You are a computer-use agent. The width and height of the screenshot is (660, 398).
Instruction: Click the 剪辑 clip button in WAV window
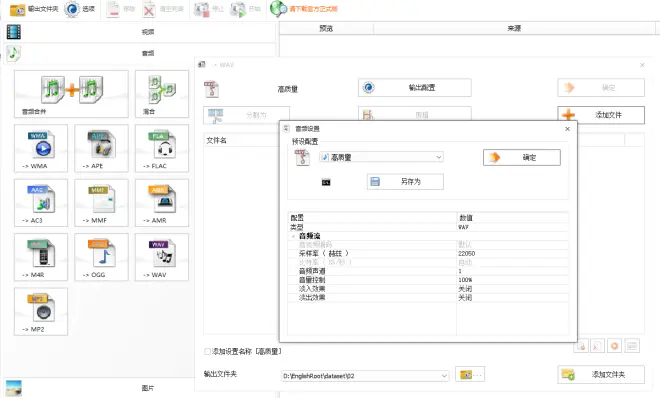[x=415, y=115]
